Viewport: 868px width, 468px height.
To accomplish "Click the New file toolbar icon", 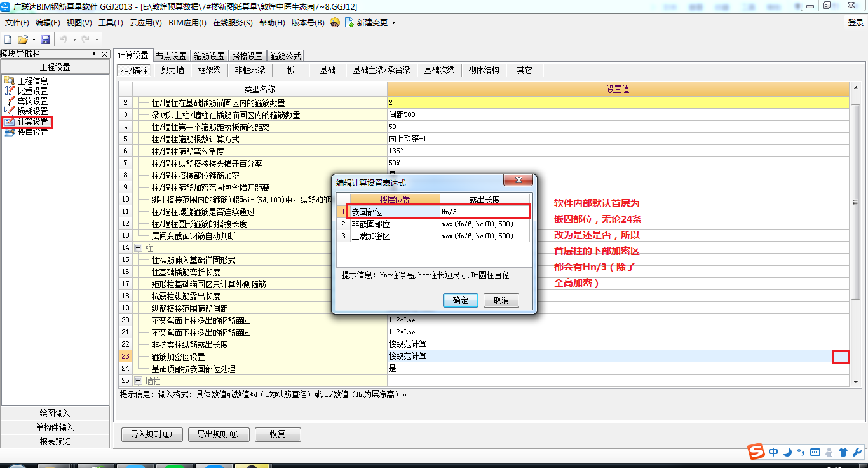I will pos(8,39).
